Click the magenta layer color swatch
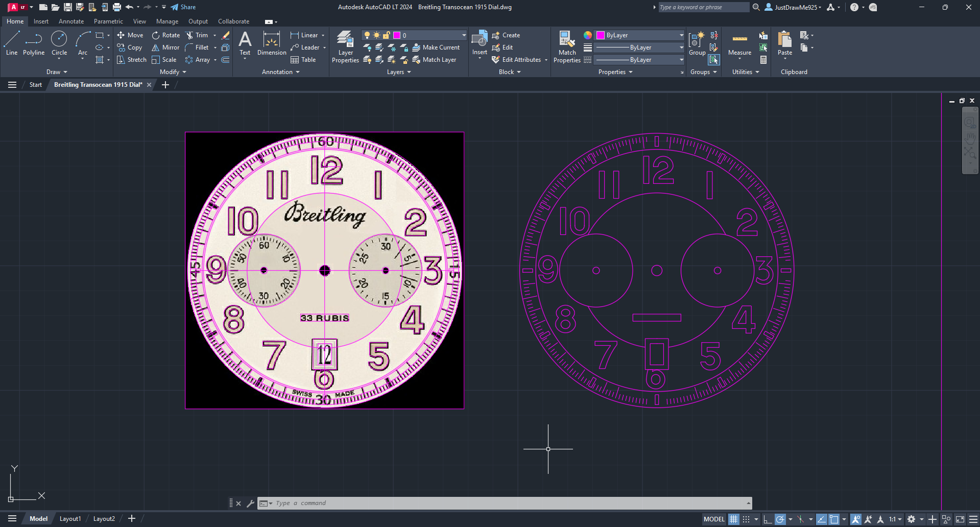The width and height of the screenshot is (980, 527). pos(397,35)
